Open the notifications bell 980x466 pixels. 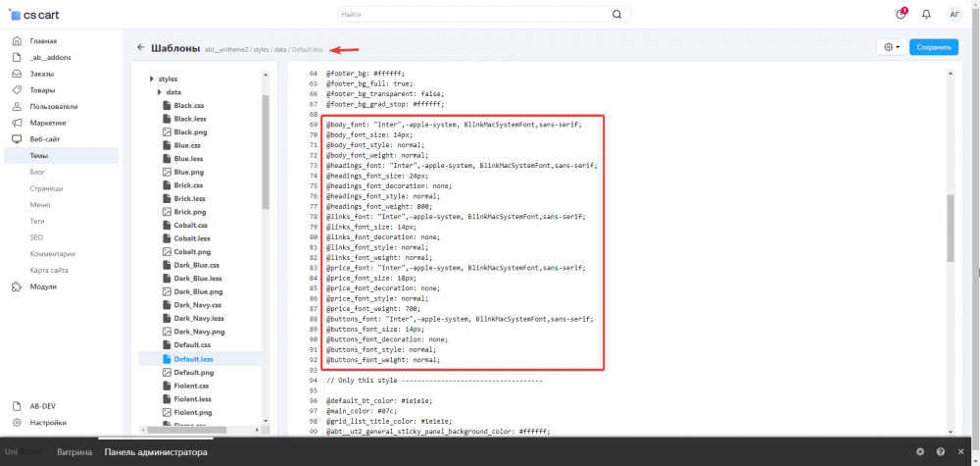click(x=926, y=15)
